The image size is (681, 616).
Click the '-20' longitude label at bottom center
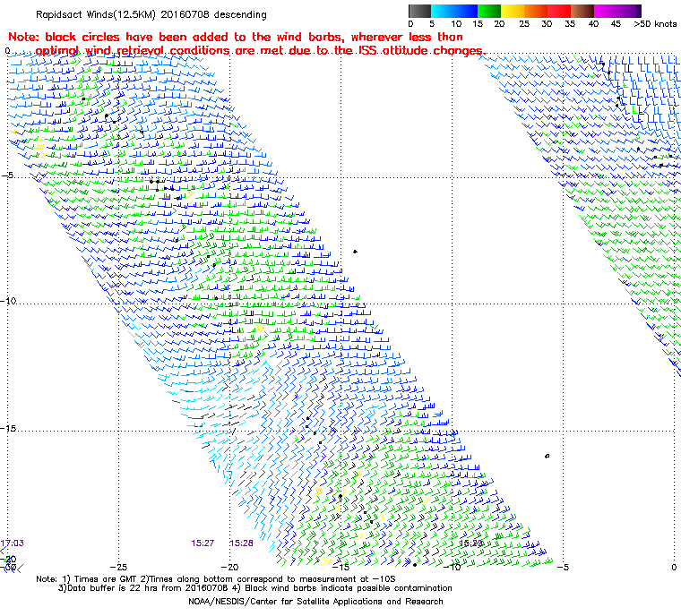[229, 567]
